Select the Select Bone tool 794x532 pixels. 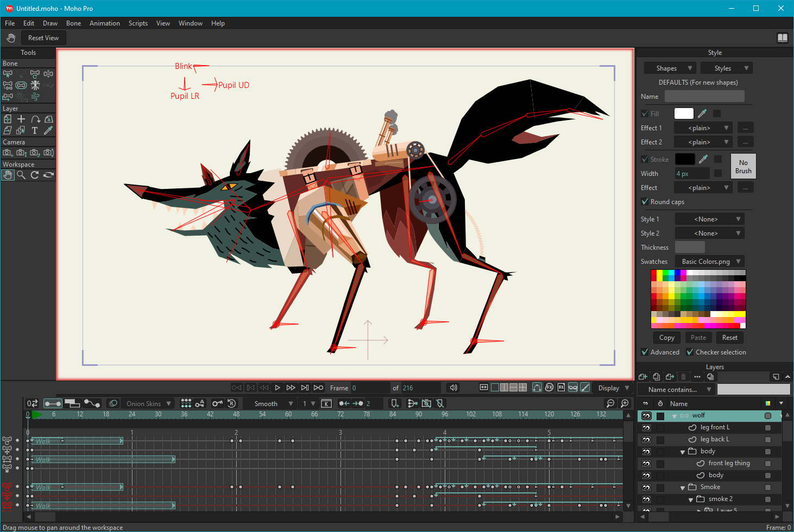coord(8,74)
